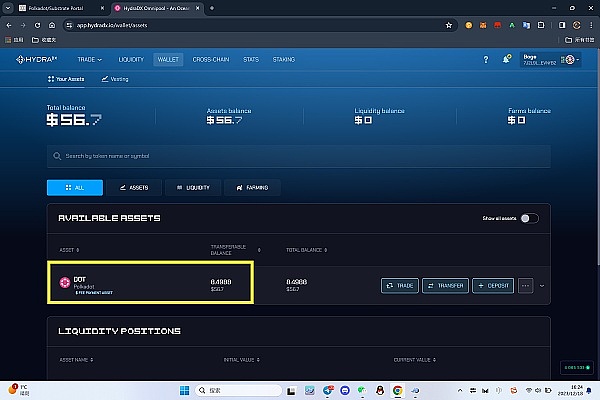Sort by Transferable Balance column header

[x=227, y=248]
